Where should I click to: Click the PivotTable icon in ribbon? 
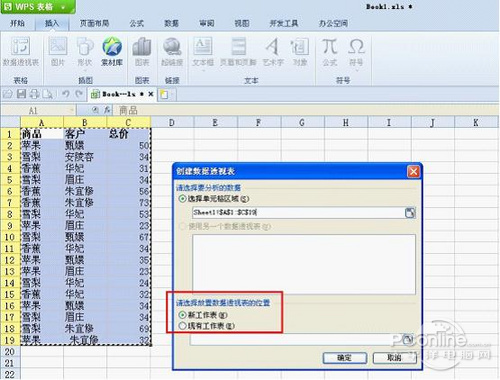[21, 51]
